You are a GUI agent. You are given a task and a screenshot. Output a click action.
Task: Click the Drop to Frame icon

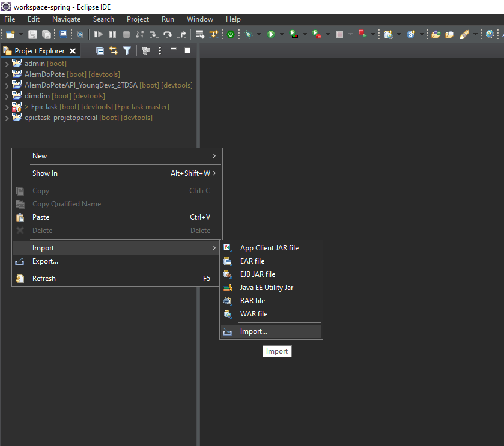199,34
